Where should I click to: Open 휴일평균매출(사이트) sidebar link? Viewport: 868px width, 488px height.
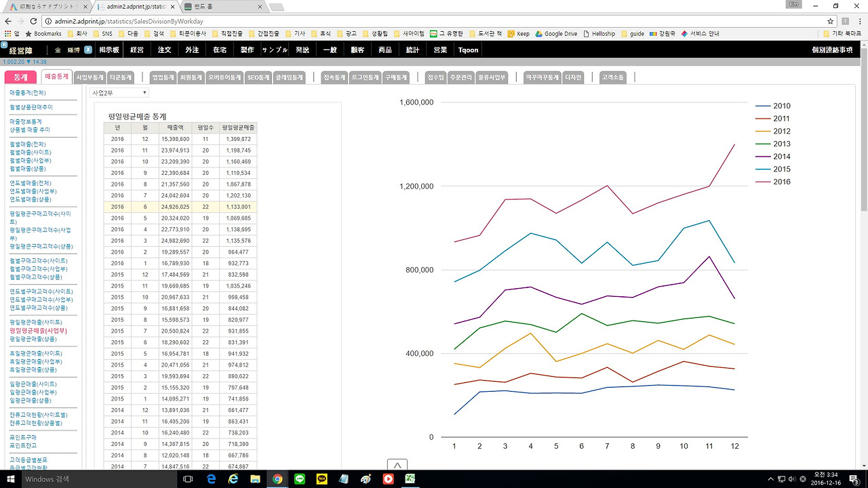click(37, 353)
